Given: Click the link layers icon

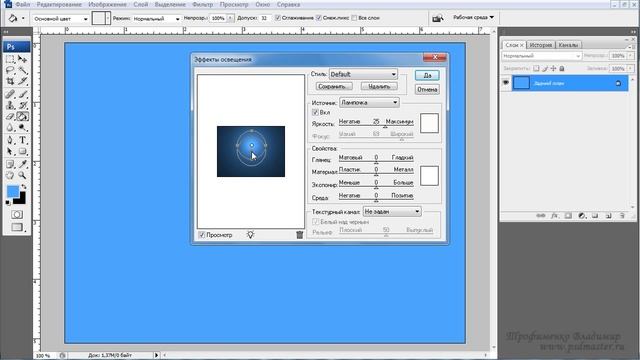Looking at the screenshot, I should point(541,216).
